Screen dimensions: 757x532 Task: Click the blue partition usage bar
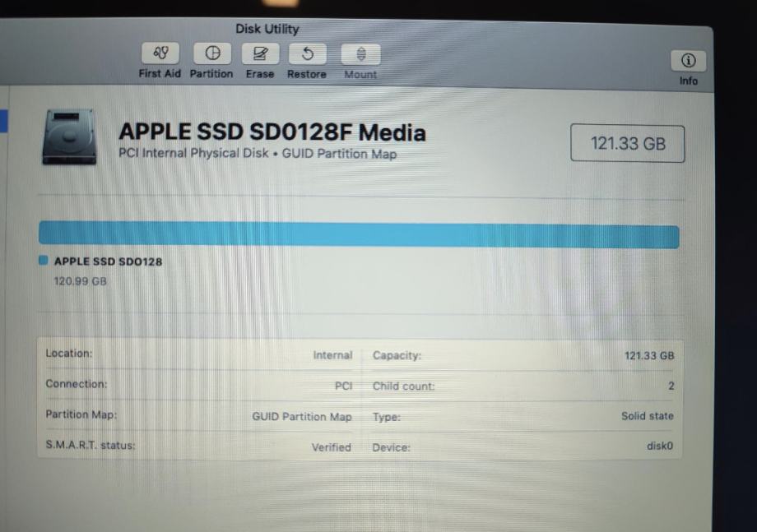coord(359,235)
